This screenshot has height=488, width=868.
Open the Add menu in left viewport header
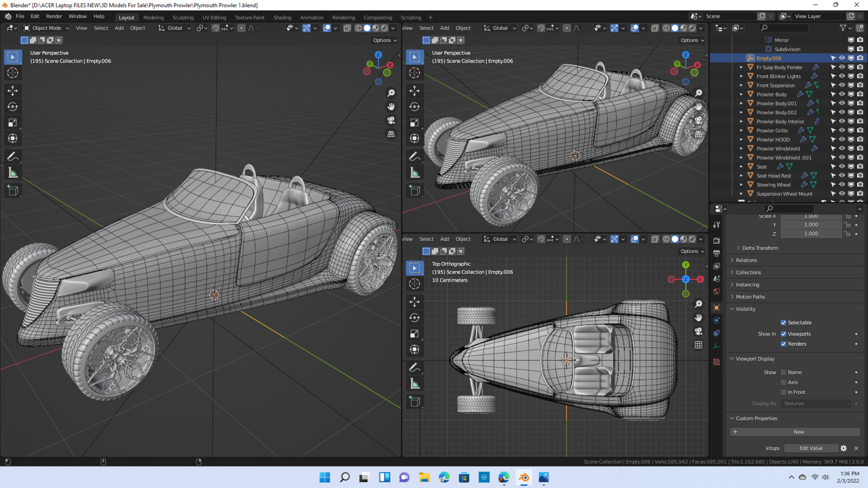pos(119,28)
